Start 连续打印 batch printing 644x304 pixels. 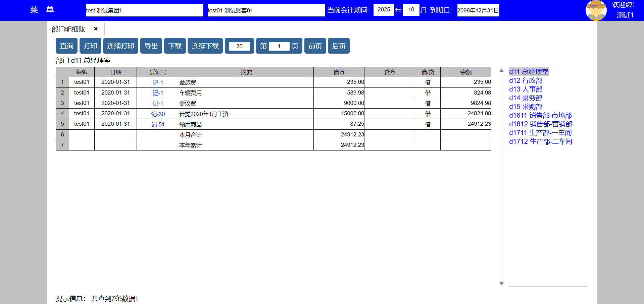[120, 46]
